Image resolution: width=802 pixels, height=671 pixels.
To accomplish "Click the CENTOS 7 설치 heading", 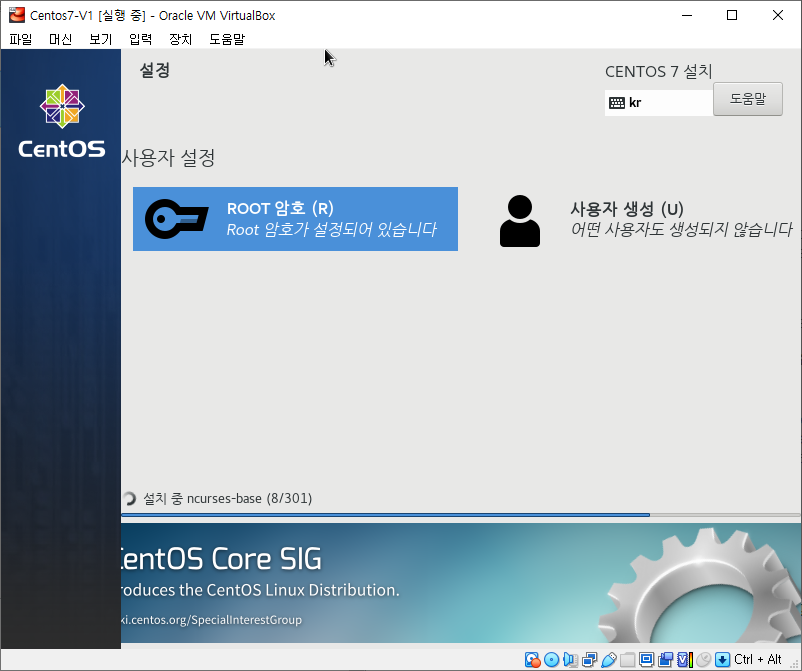I will pyautogui.click(x=659, y=72).
